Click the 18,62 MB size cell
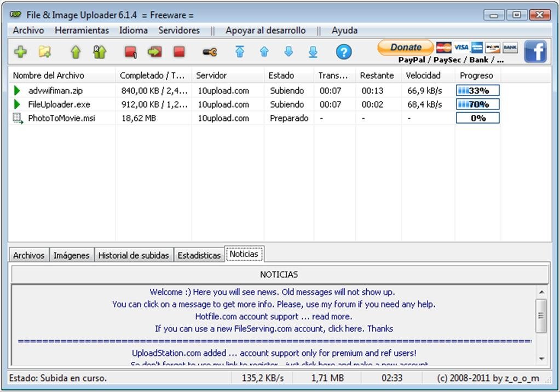This screenshot has width=560, height=392. (138, 118)
